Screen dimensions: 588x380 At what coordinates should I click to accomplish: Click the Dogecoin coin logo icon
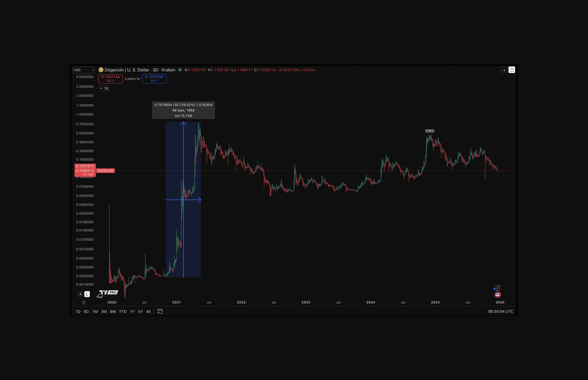[101, 70]
